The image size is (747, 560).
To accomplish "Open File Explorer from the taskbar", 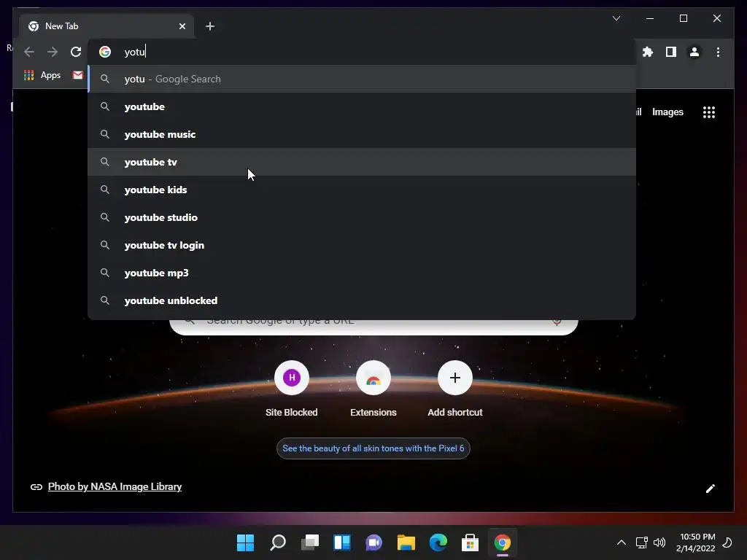I will (x=406, y=542).
